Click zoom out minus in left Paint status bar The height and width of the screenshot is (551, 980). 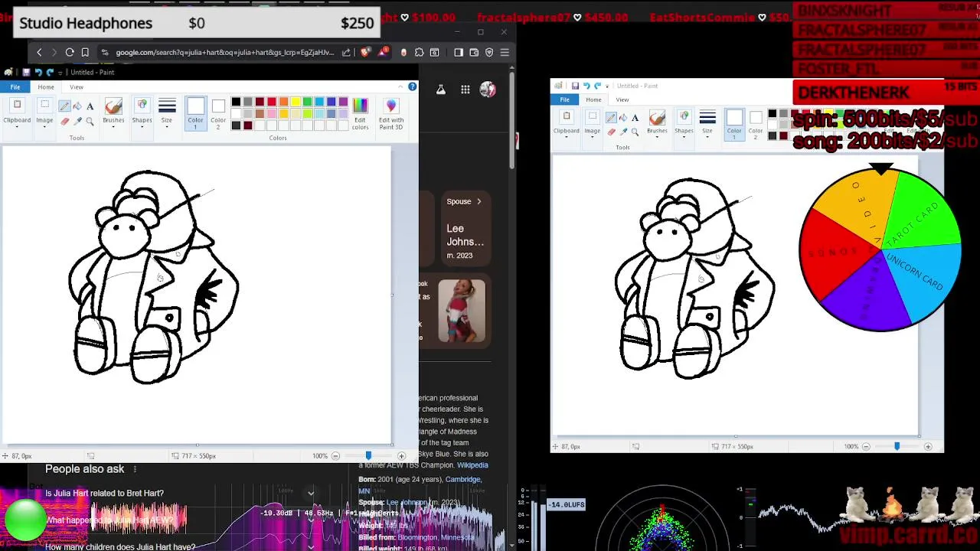(335, 456)
